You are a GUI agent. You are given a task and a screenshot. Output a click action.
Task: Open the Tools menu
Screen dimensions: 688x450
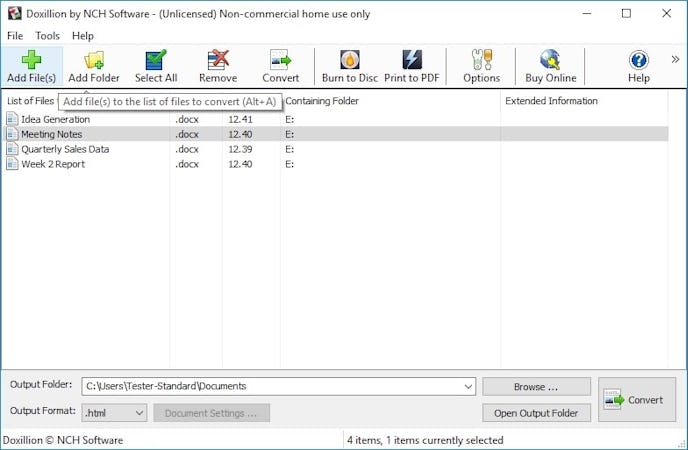[x=47, y=36]
